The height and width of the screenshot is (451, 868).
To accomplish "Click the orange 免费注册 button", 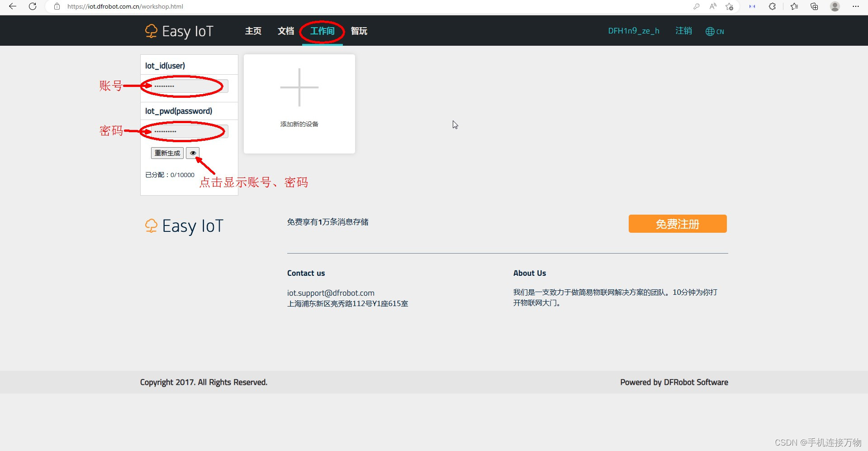I will tap(678, 224).
